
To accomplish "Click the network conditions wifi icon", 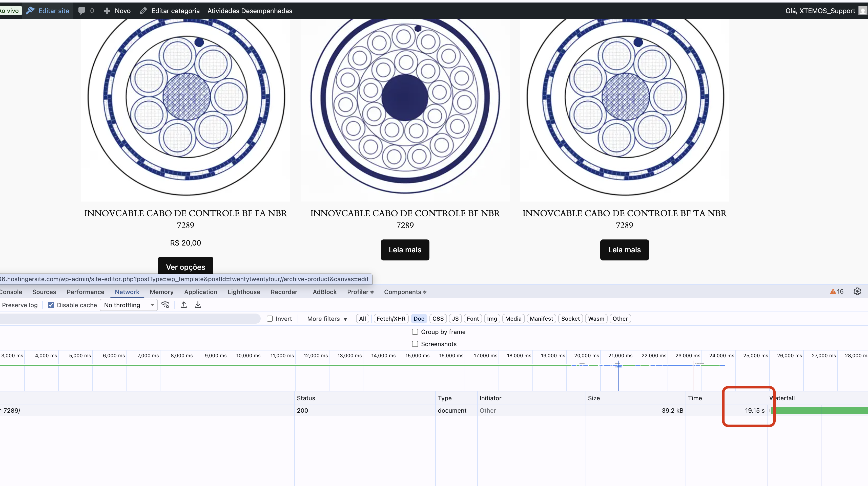I will (165, 305).
